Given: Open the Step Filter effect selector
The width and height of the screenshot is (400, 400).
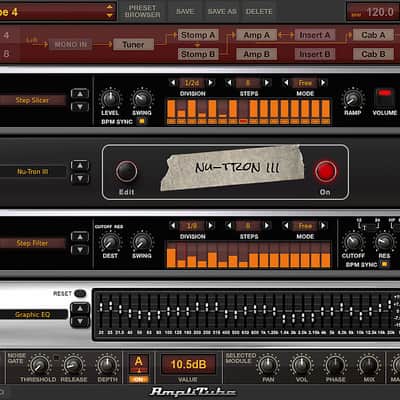Looking at the screenshot, I should point(32,243).
